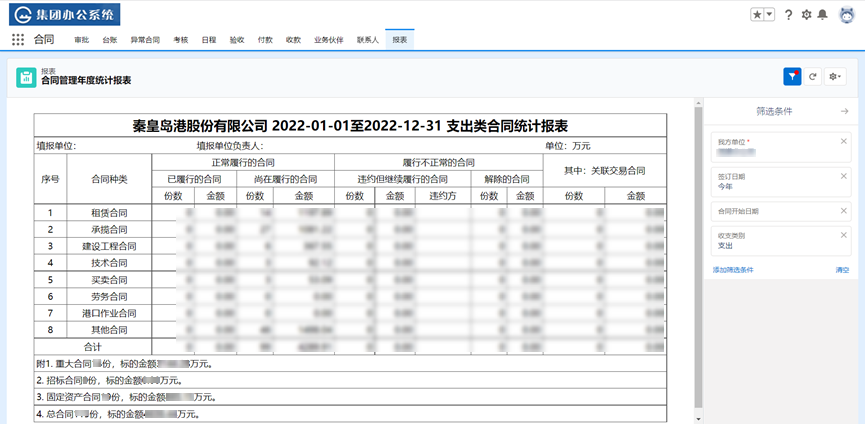Click the vertical scrollbar thumb

tap(698, 256)
